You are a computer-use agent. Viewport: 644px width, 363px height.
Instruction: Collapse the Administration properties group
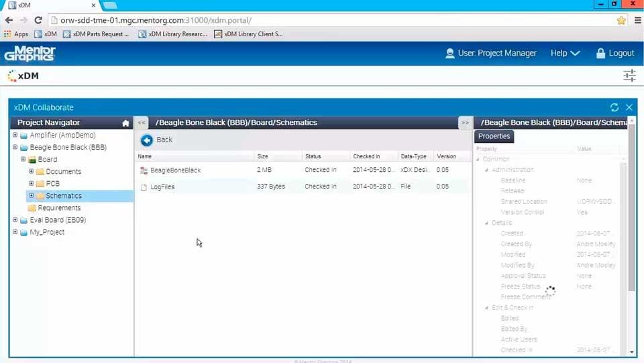point(487,170)
